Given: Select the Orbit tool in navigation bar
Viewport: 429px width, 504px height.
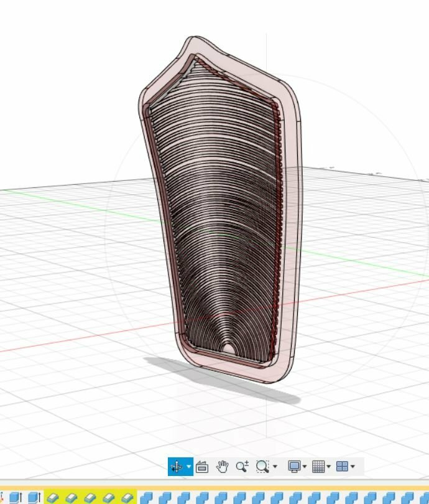Looking at the screenshot, I should (x=176, y=467).
